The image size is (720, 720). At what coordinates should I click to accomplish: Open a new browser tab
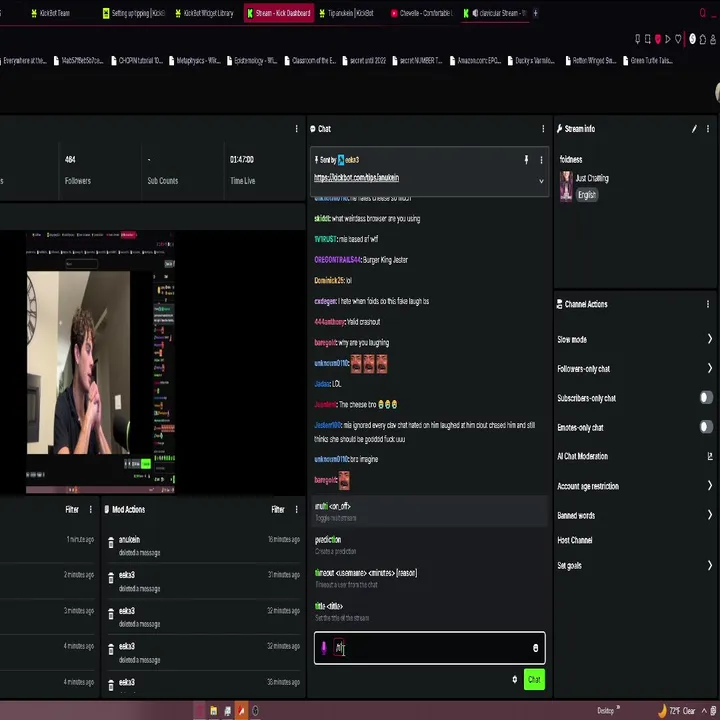coord(535,13)
